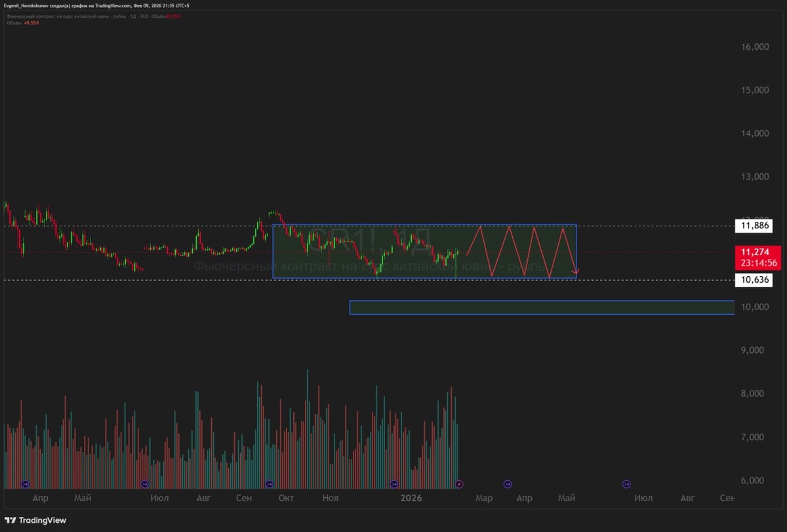This screenshot has height=532, width=787.
Task: Click the 'Окт' label on time axis
Action: [285, 499]
